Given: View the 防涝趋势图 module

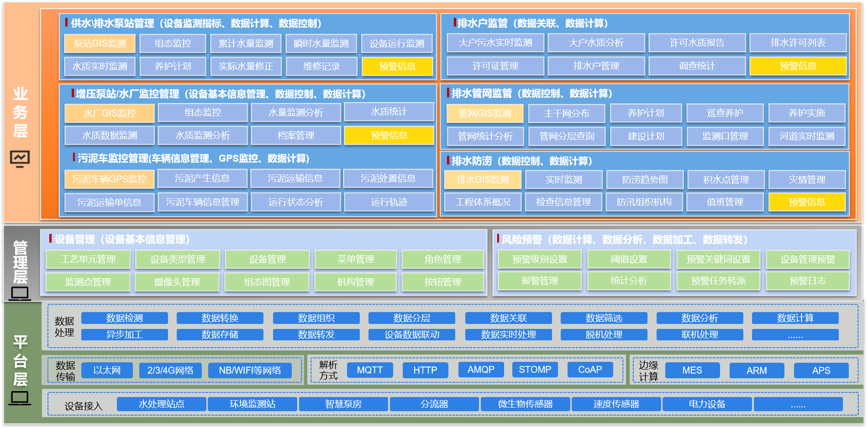Looking at the screenshot, I should [x=644, y=180].
